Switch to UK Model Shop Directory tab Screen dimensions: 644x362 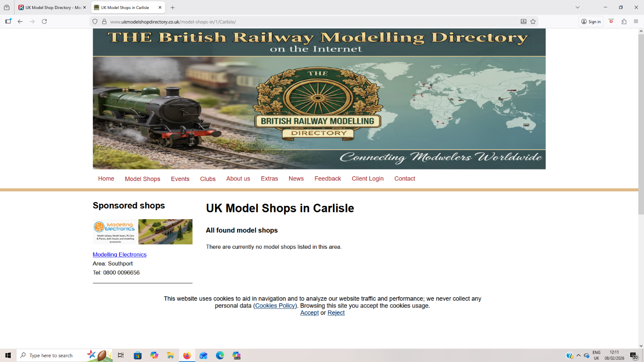(x=52, y=7)
